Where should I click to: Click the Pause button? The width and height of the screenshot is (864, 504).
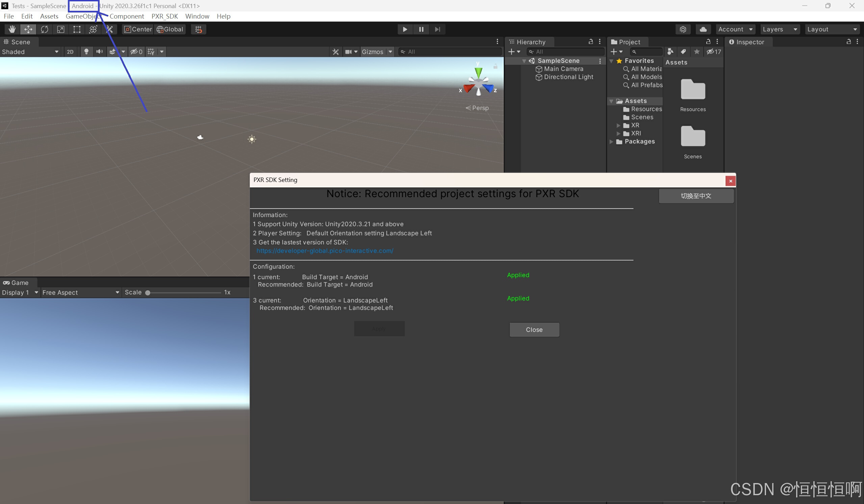pos(421,29)
